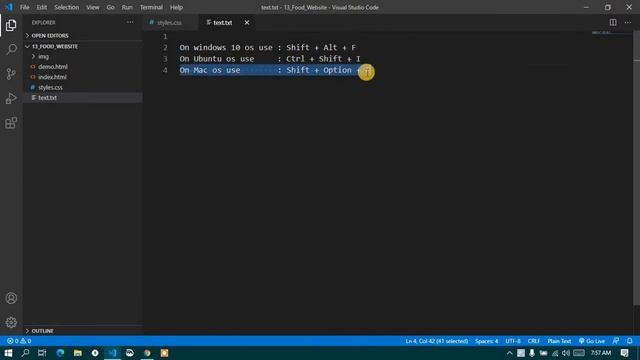The width and height of the screenshot is (640, 360).
Task: Open the Search view in activity bar
Action: pos(11,49)
